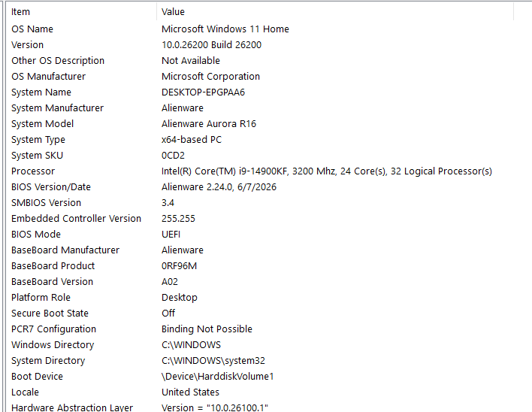Click the United States value

coord(190,392)
